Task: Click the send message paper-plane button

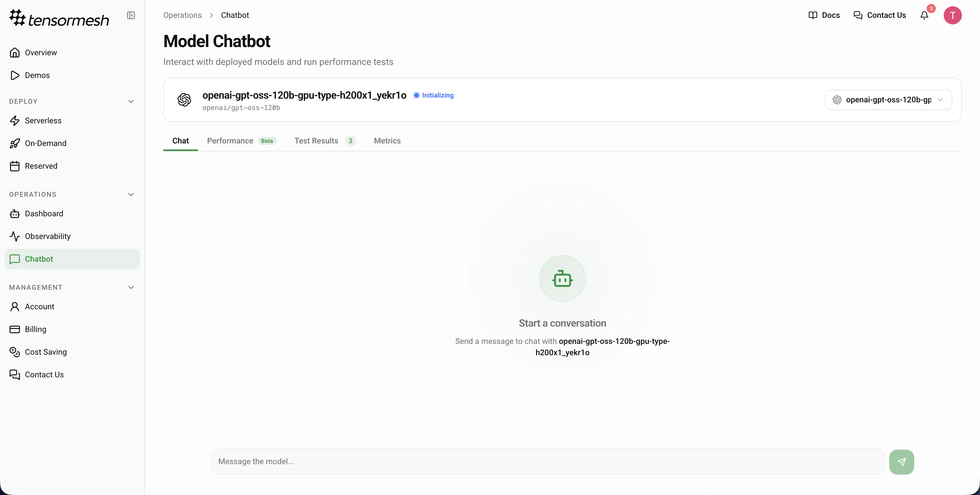Action: point(901,462)
